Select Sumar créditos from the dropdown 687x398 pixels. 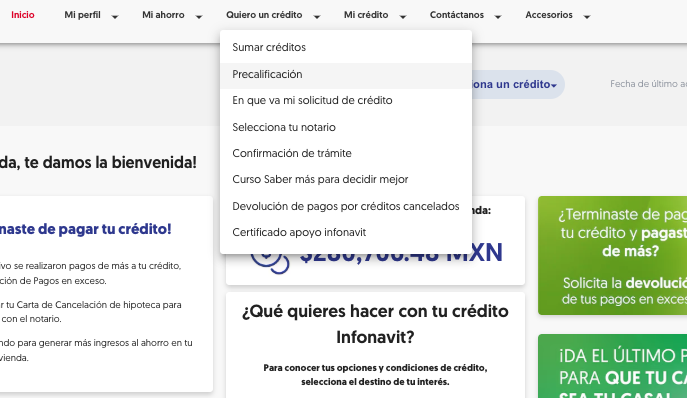pyautogui.click(x=346, y=47)
